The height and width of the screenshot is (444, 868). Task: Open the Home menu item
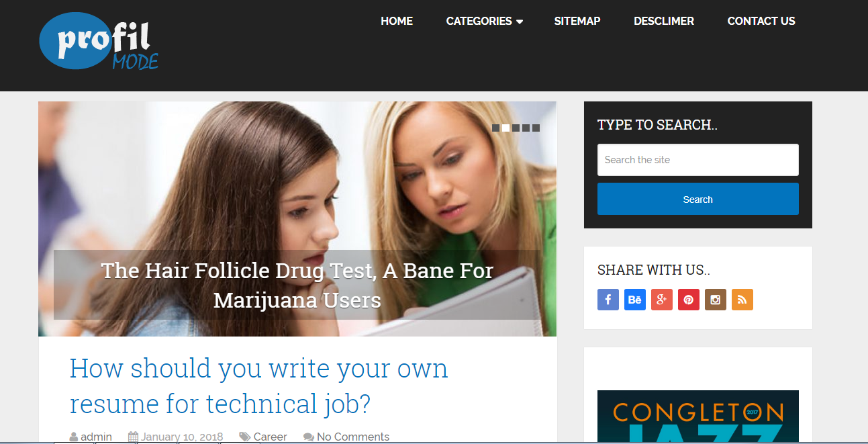[x=397, y=21]
